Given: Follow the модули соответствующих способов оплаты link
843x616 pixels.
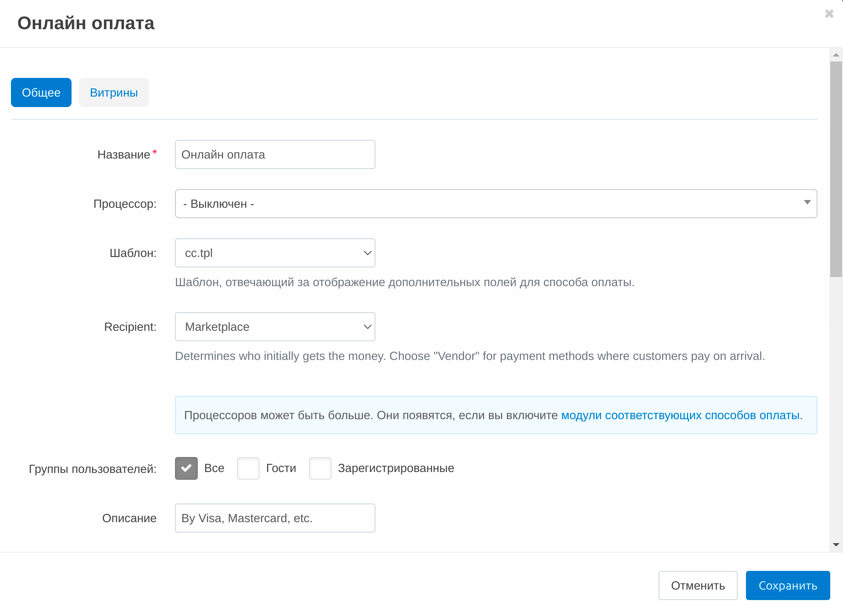Looking at the screenshot, I should 680,415.
